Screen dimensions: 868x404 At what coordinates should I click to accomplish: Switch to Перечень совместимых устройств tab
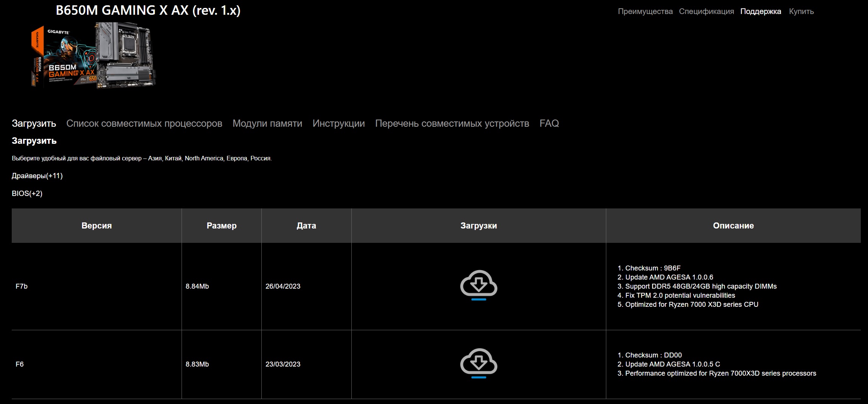pyautogui.click(x=452, y=123)
